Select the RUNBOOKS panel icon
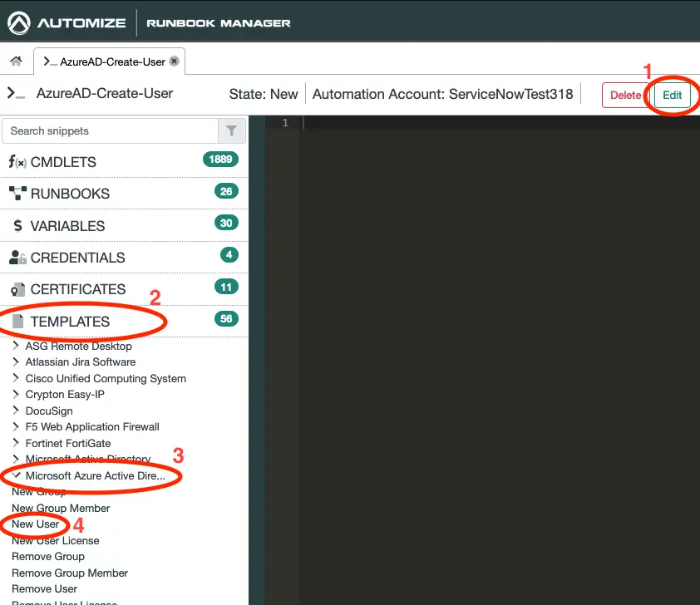 [15, 193]
